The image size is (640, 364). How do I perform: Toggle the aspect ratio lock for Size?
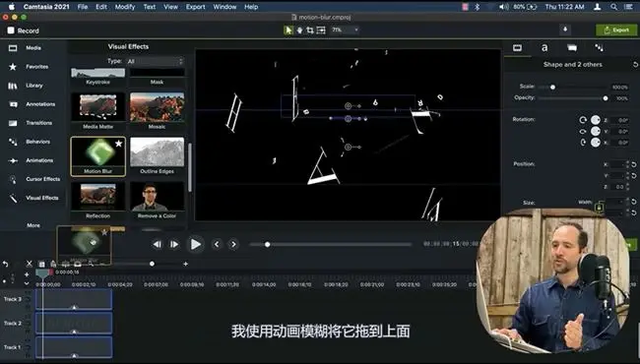(x=599, y=208)
